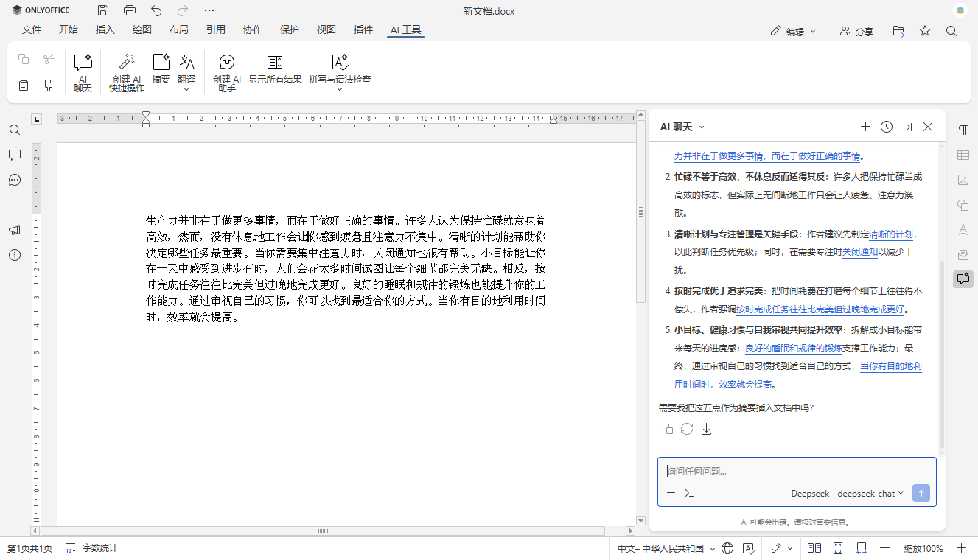Save the document with the save icon
The height and width of the screenshot is (560, 978).
pyautogui.click(x=103, y=10)
